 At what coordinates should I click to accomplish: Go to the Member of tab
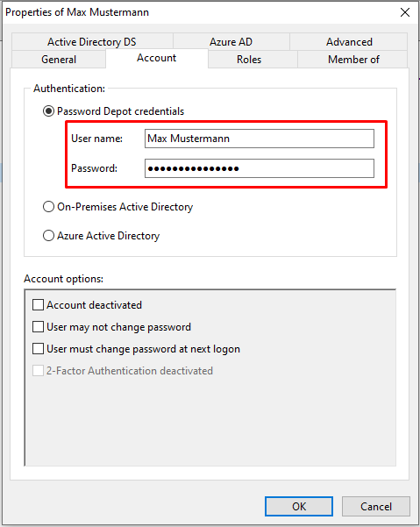click(352, 59)
